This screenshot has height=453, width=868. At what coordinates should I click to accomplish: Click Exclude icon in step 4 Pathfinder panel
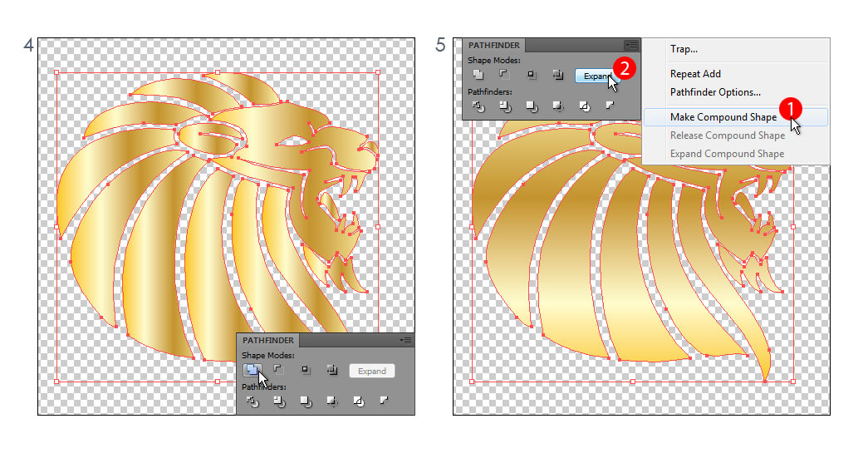[x=331, y=369]
